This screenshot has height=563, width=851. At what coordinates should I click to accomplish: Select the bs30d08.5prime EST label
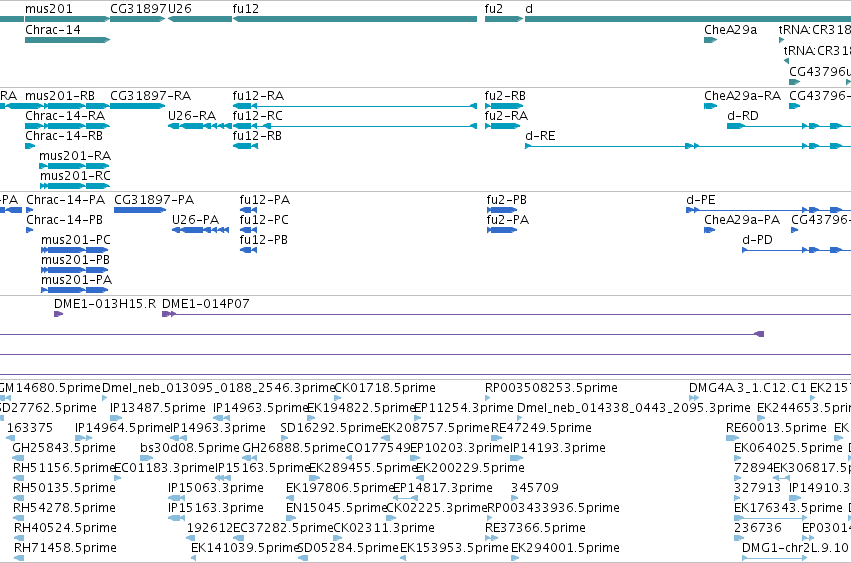190,448
